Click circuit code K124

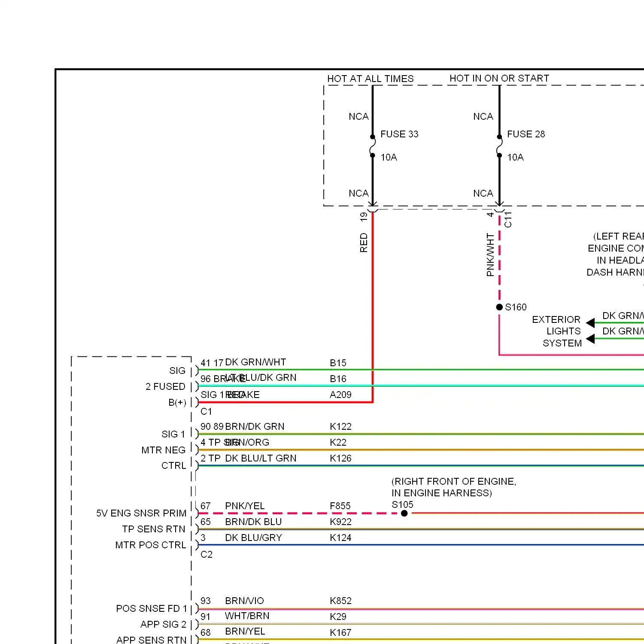point(340,538)
